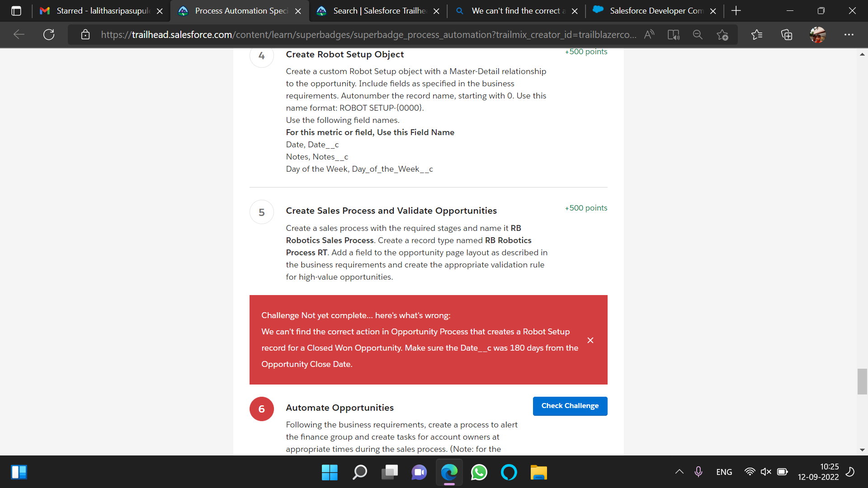This screenshot has height=488, width=868.
Task: Open a new browser tab
Action: 736,11
